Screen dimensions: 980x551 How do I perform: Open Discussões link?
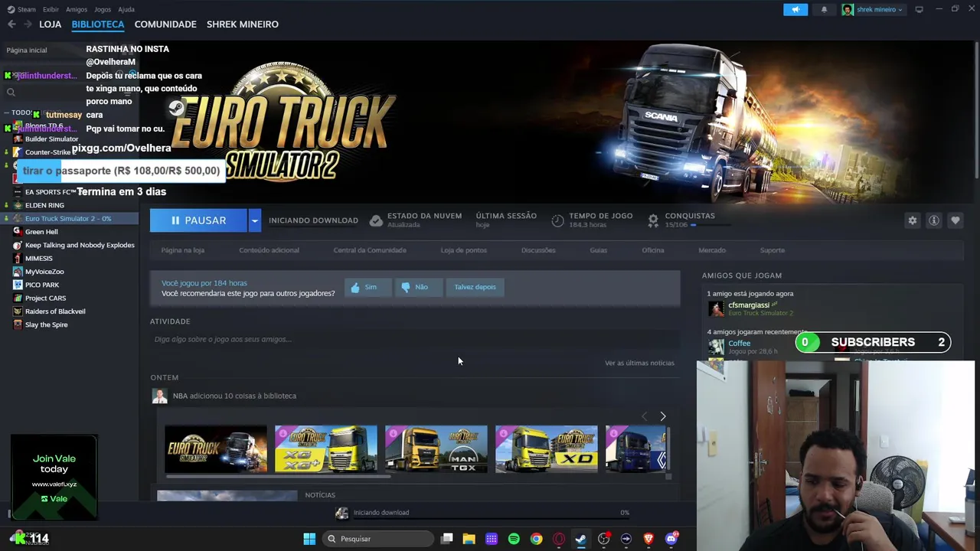[x=538, y=250]
